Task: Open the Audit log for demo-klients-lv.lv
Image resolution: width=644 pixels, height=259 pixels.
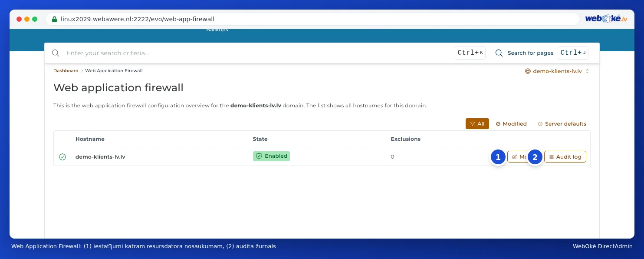Action: point(565,157)
